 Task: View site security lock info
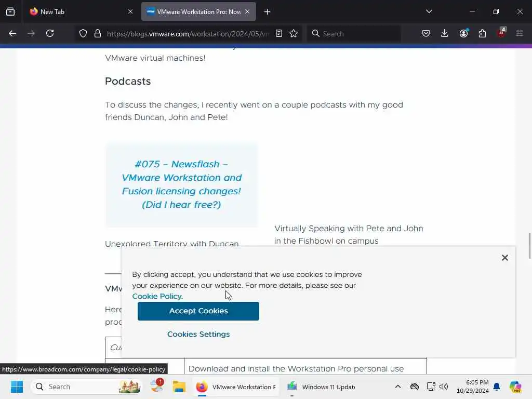[98, 34]
